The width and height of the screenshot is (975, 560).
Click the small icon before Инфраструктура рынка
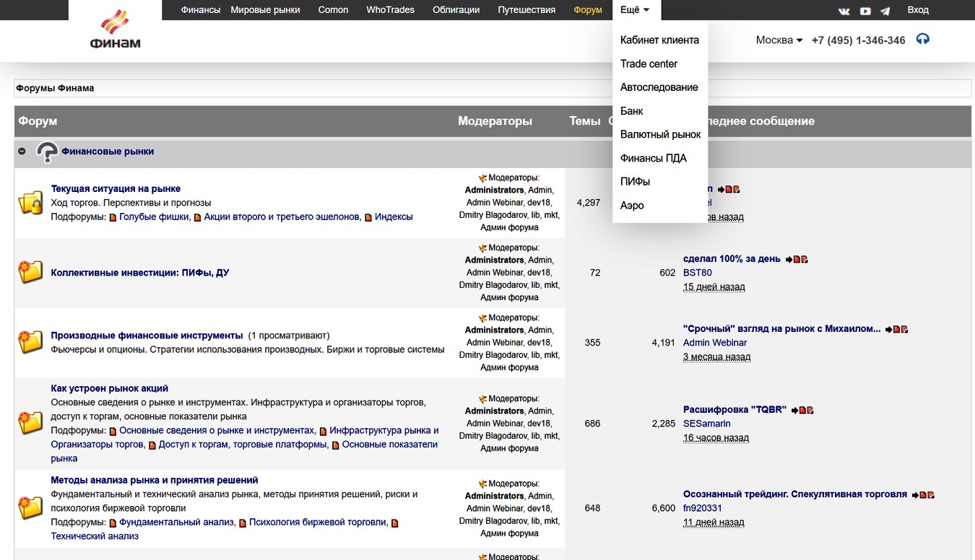point(324,431)
